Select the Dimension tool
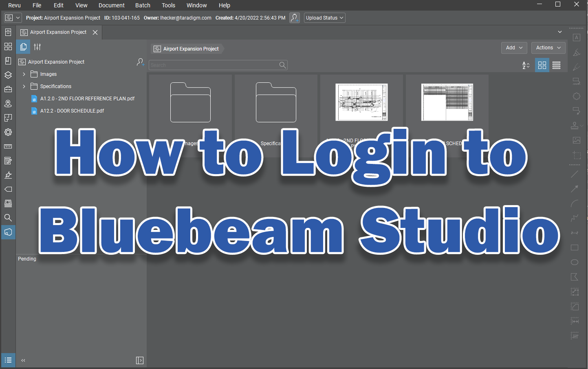This screenshot has width=588, height=369. click(x=575, y=233)
